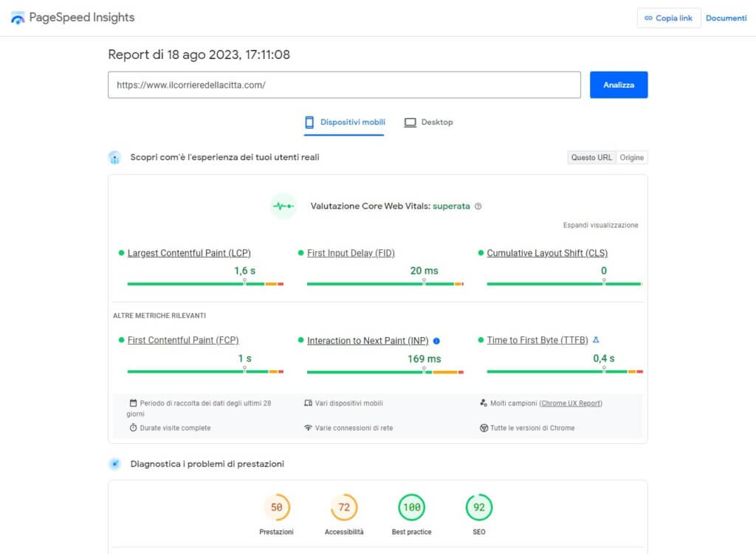Click the LCP value 1,6 s

coord(245,271)
